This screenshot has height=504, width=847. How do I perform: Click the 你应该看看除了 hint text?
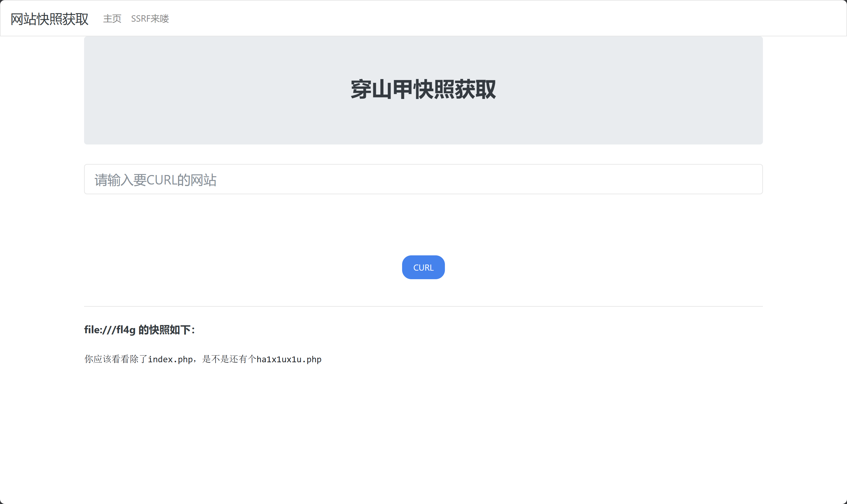(x=116, y=359)
